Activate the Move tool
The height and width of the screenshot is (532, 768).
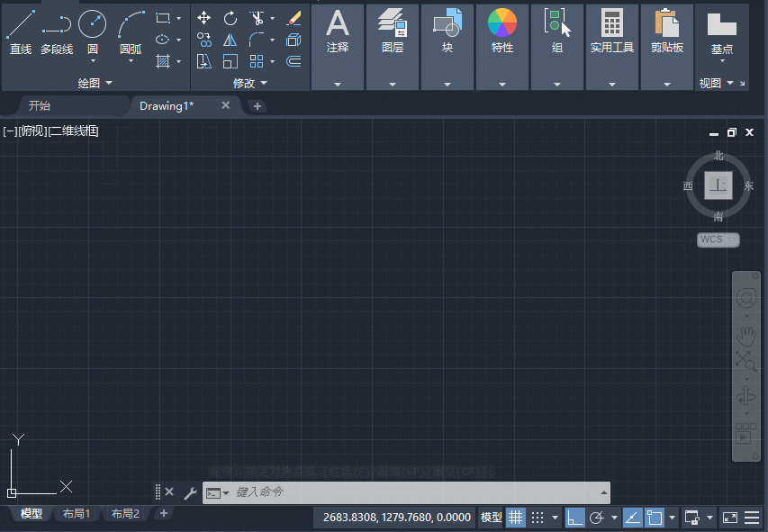coord(203,19)
